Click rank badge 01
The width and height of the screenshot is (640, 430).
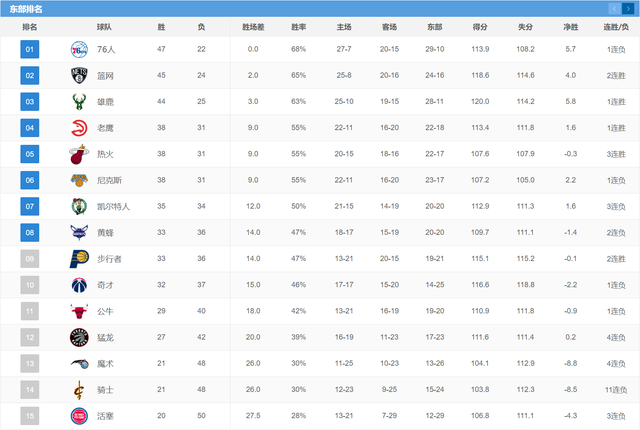point(30,49)
